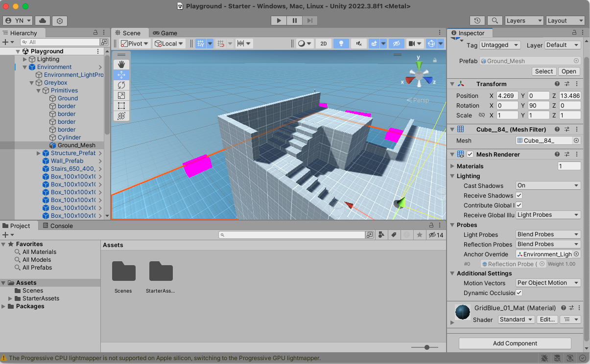Open the Cast Shadows dropdown
The width and height of the screenshot is (590, 364).
548,185
